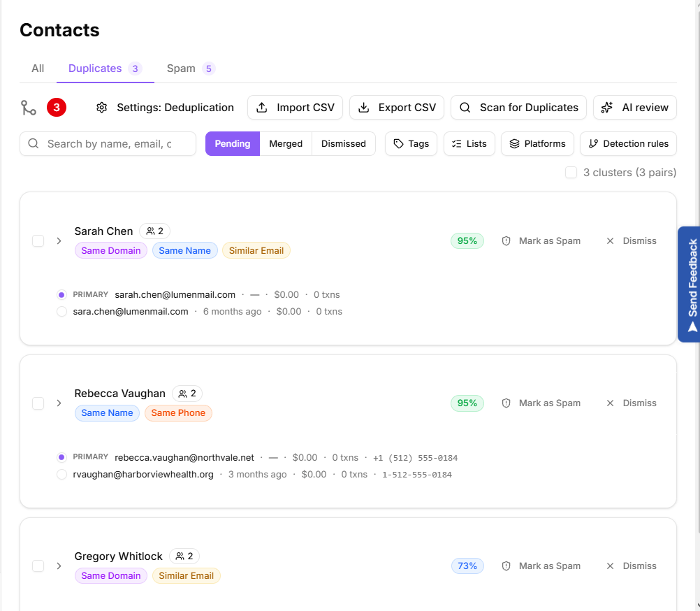Click the Tags label icon
Viewport: 700px width, 611px height.
pyautogui.click(x=399, y=144)
